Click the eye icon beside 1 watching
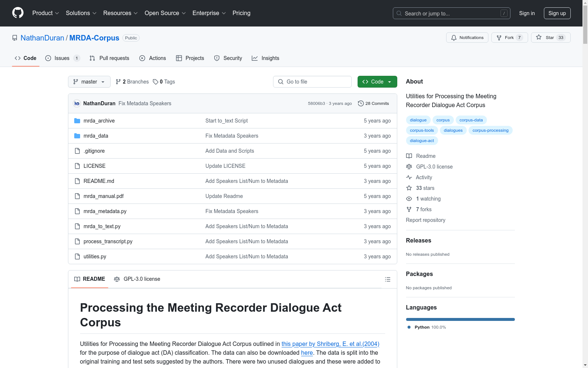 click(409, 199)
